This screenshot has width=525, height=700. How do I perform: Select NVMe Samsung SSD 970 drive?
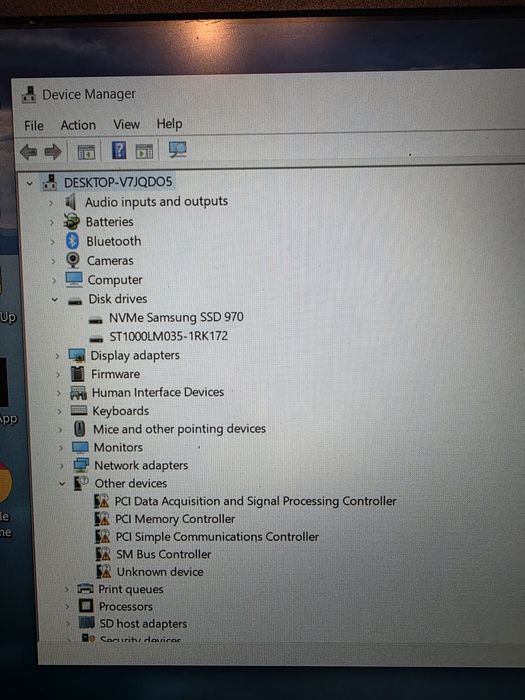click(176, 317)
